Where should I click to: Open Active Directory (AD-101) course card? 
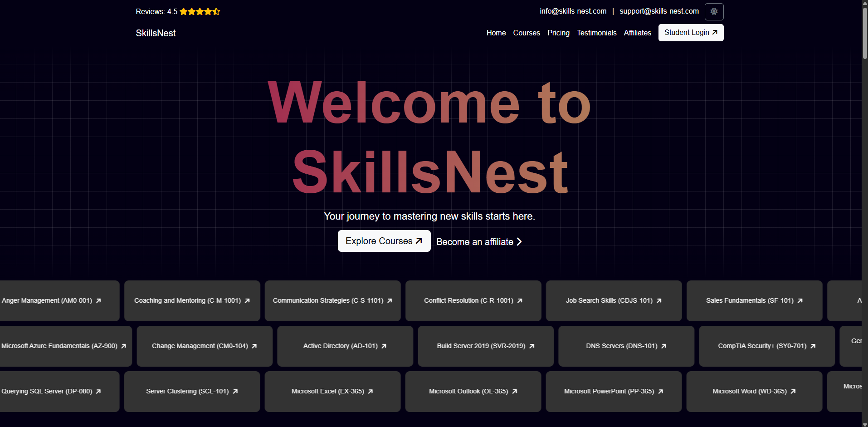click(345, 346)
